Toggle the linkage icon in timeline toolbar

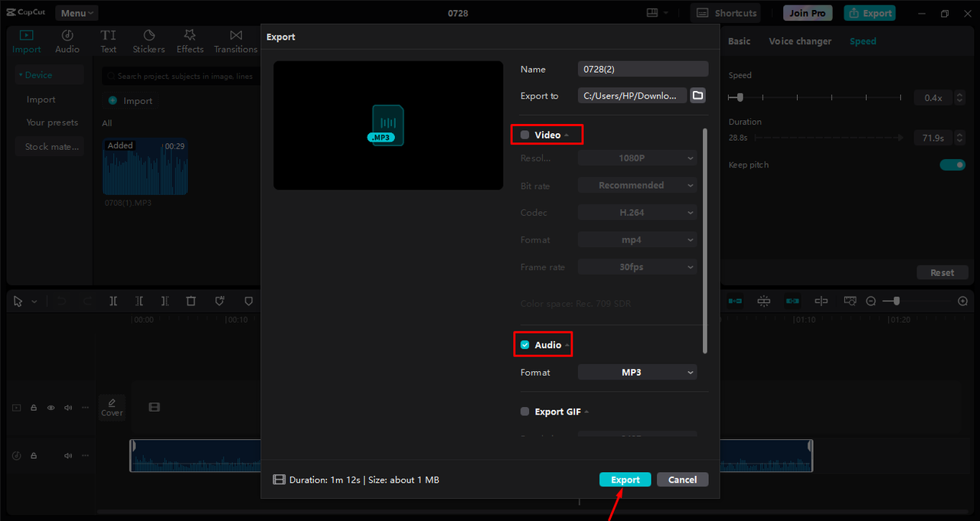[x=792, y=301]
